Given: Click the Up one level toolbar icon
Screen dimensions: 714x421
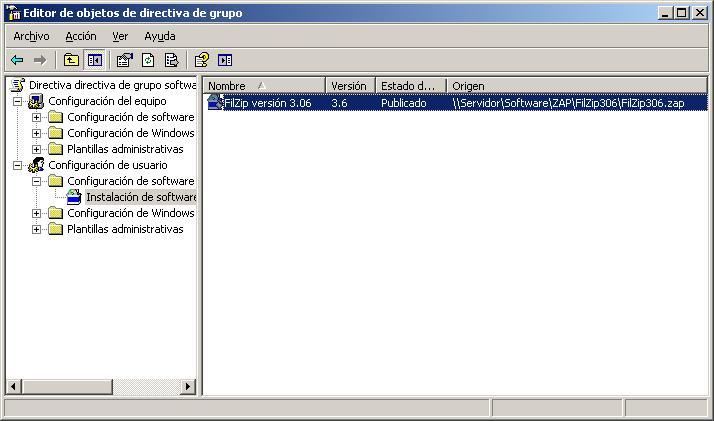Looking at the screenshot, I should click(72, 60).
